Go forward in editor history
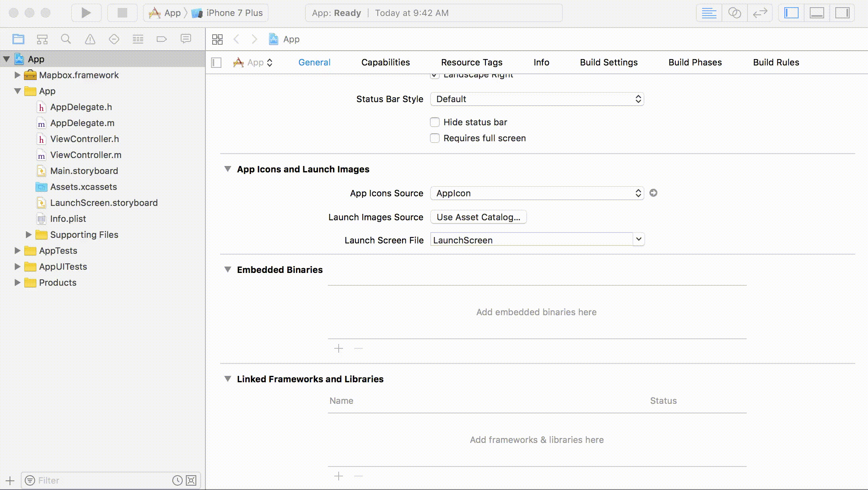 (x=254, y=39)
